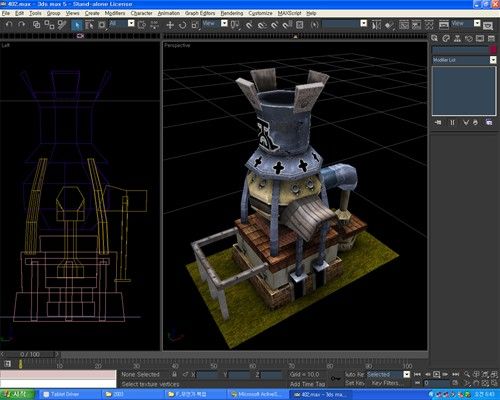Screen dimensions: 500x400
Task: Toggle the Set Key mode key icon
Action: [x=335, y=379]
